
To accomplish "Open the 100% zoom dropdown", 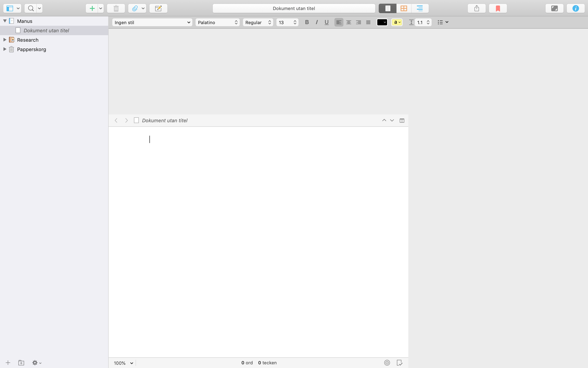I will [x=124, y=363].
